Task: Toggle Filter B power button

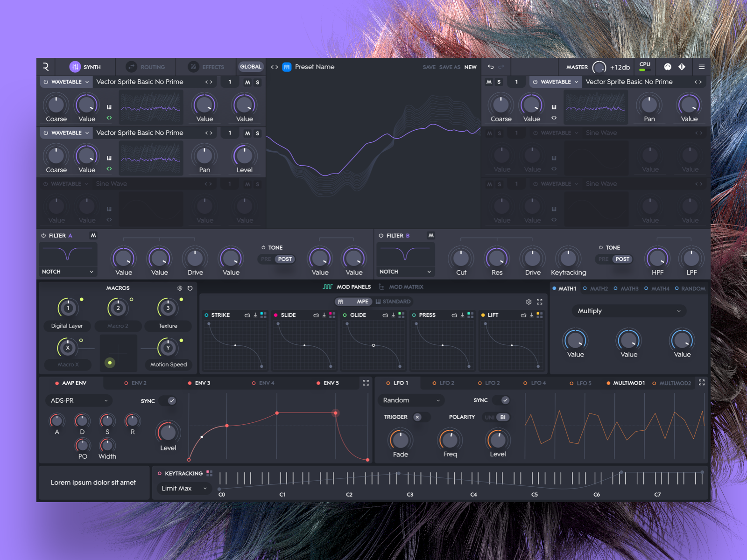Action: 381,236
